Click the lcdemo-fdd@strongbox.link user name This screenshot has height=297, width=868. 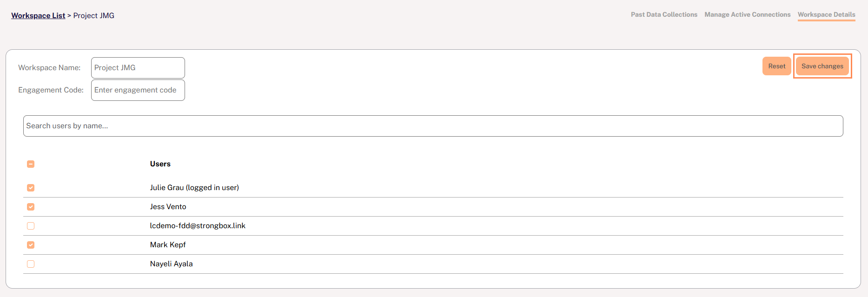tap(197, 226)
